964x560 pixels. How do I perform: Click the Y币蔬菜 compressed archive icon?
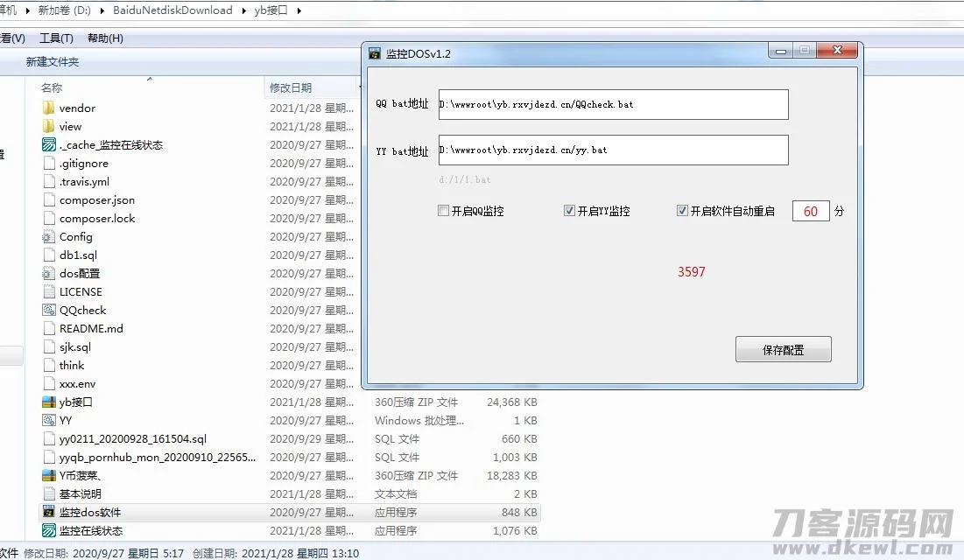pyautogui.click(x=49, y=475)
